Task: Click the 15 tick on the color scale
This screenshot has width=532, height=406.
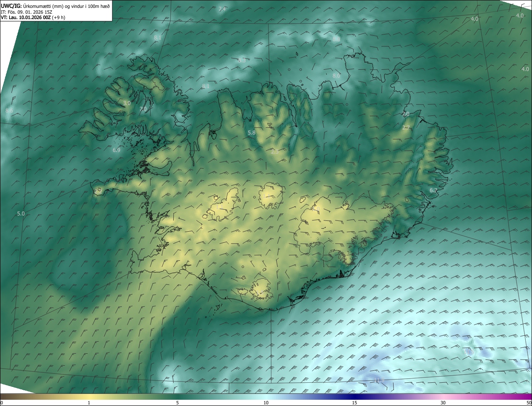Action: click(355, 403)
